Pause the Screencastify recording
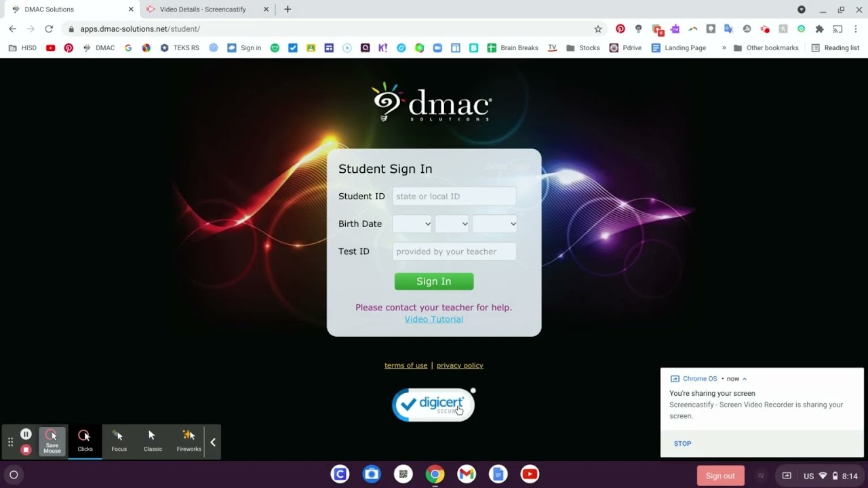This screenshot has width=868, height=488. coord(26,433)
